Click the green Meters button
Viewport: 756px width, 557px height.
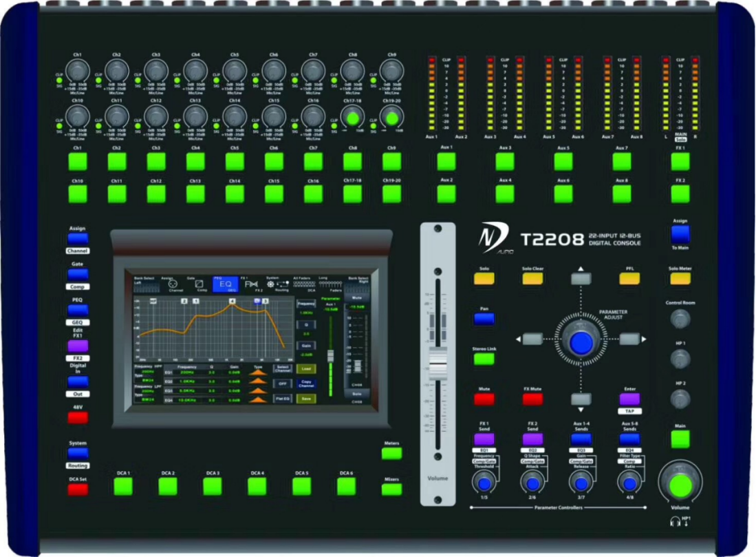coord(391,453)
